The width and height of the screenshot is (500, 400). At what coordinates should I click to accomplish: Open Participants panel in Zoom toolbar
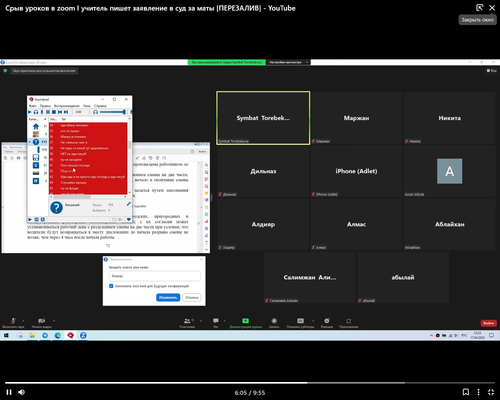[187, 322]
